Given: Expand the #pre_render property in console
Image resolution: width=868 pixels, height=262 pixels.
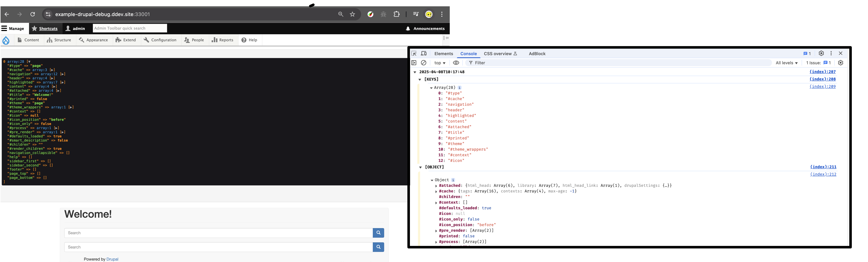Looking at the screenshot, I should coord(436,231).
